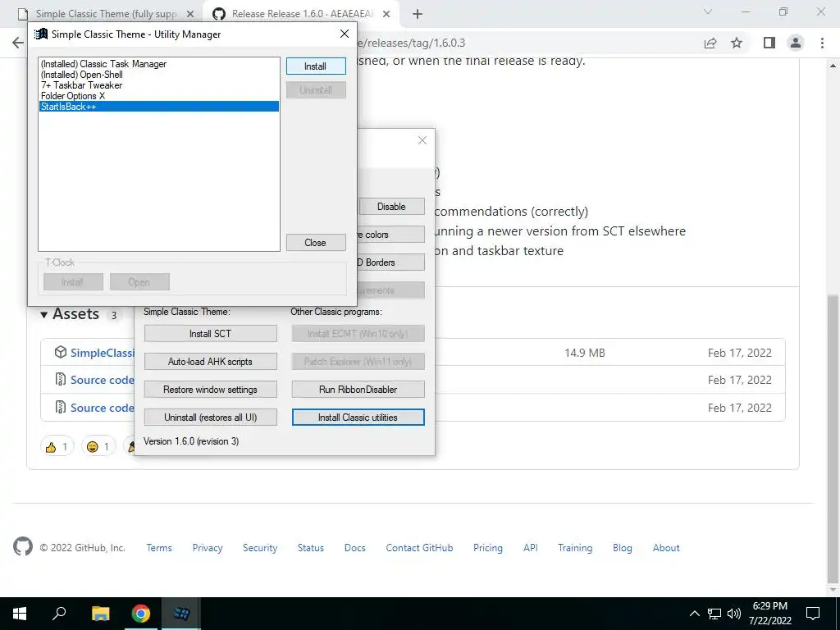Click Install Classic utilities button
Viewport: 840px width, 630px height.
click(358, 418)
